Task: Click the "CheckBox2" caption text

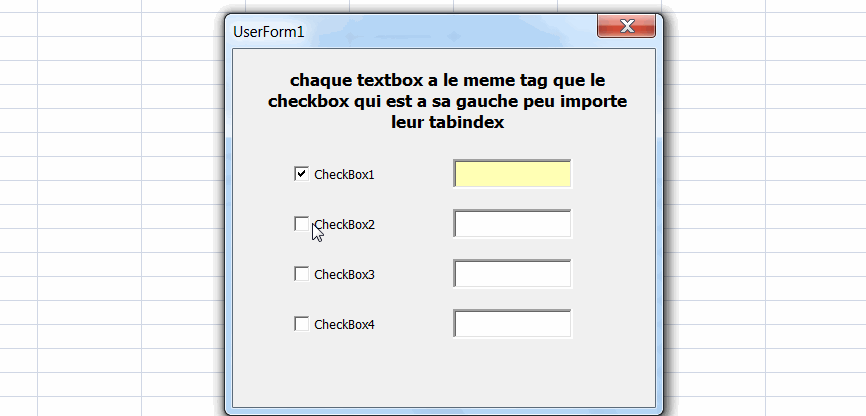Action: tap(349, 225)
